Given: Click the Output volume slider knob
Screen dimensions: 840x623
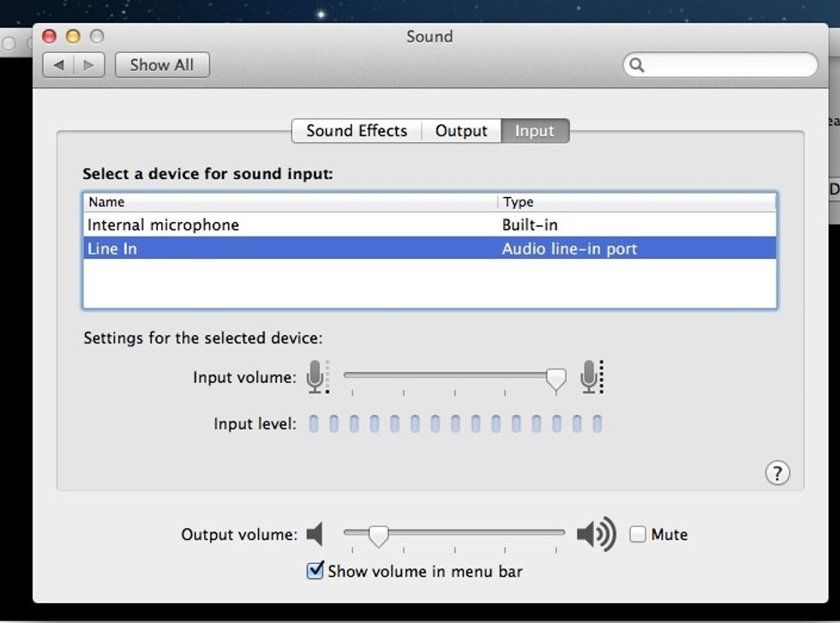Looking at the screenshot, I should click(x=378, y=536).
